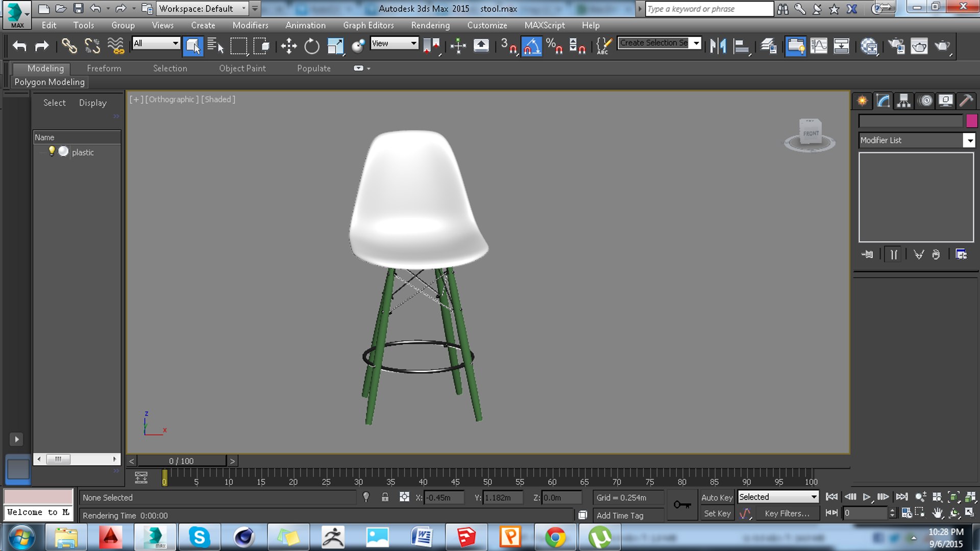Toggle 3D Snaps on toolbar
980x551 pixels.
pyautogui.click(x=508, y=46)
